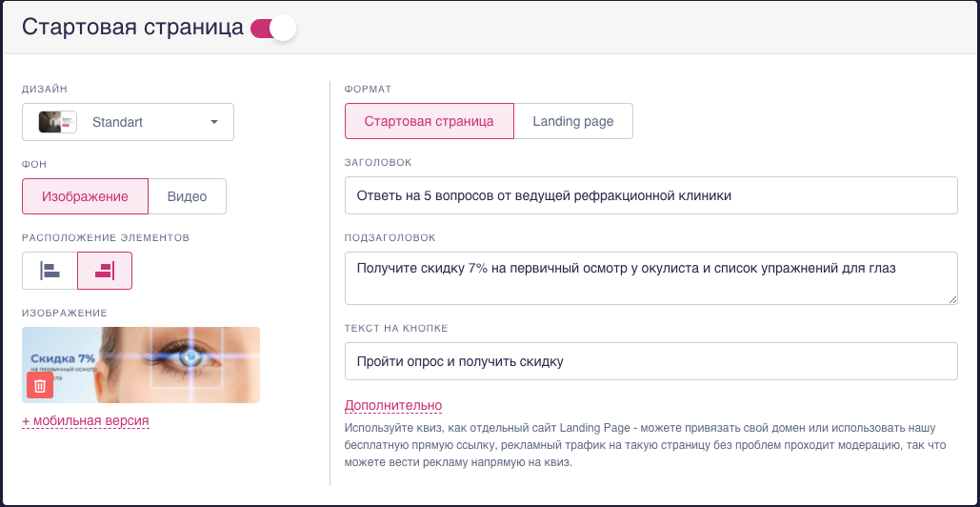The image size is (980, 507).
Task: Select the Стартовая страница format tab
Action: coord(429,122)
